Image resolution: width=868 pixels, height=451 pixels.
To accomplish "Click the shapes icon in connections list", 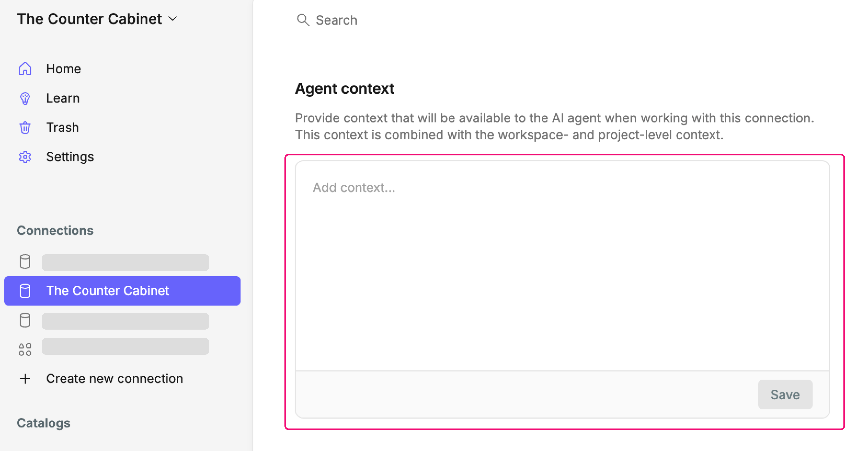I will pyautogui.click(x=25, y=349).
